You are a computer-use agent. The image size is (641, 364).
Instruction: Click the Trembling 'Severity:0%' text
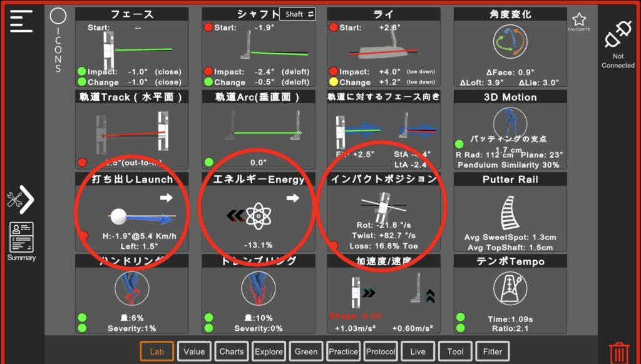(x=257, y=328)
